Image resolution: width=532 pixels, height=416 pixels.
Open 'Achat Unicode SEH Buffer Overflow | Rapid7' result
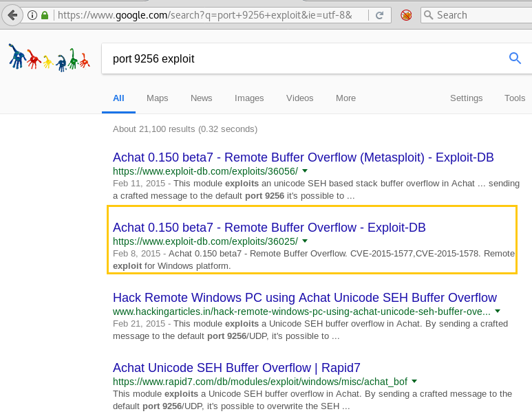(x=237, y=368)
